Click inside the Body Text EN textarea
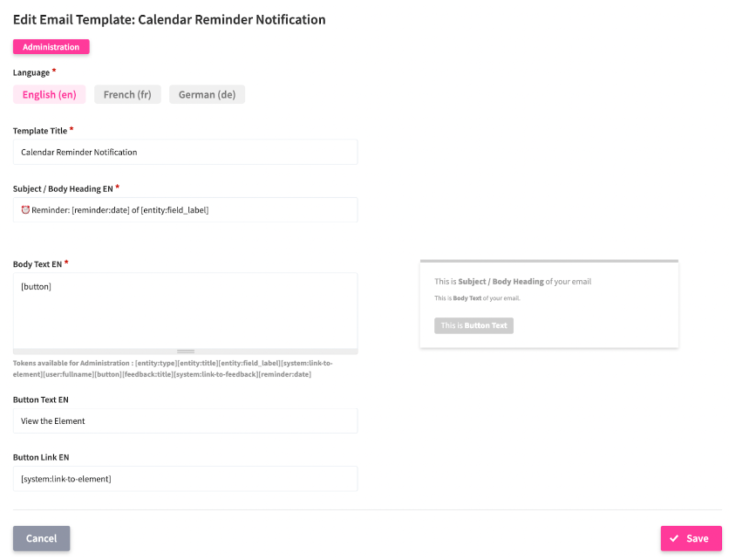The height and width of the screenshot is (560, 729). tap(185, 314)
